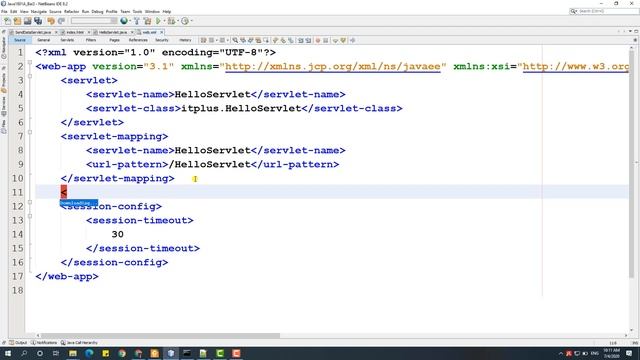Viewport: 640px width, 360px height.
Task: Click the Clean and Build icon
Action: pos(147,21)
